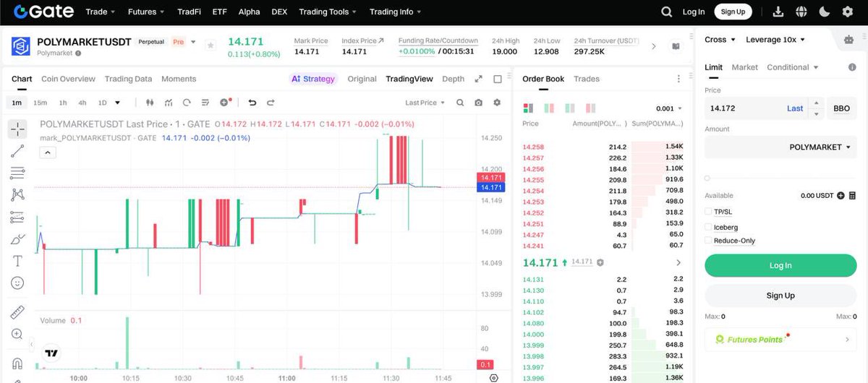Show both bids and asks order book view
Viewport: 868px width, 383px height.
coord(527,108)
